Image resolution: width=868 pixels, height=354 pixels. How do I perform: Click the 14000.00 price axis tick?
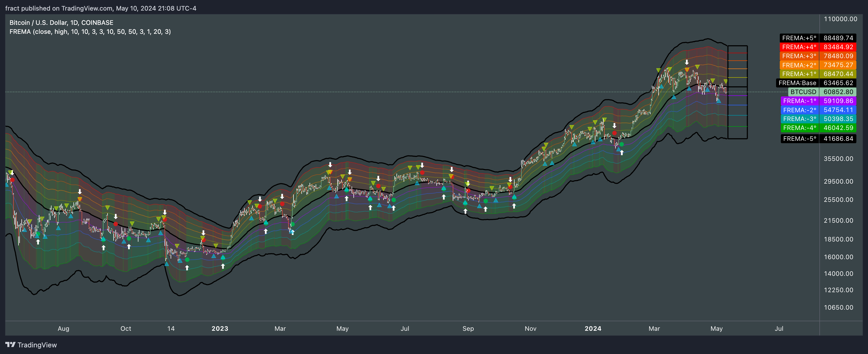(x=838, y=274)
